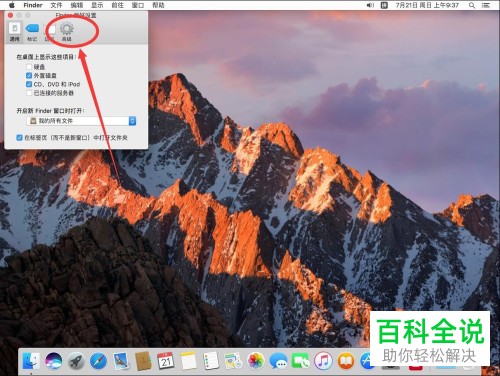Open iBooks orange book icon in Dock
This screenshot has width=500, height=376.
pyautogui.click(x=346, y=361)
